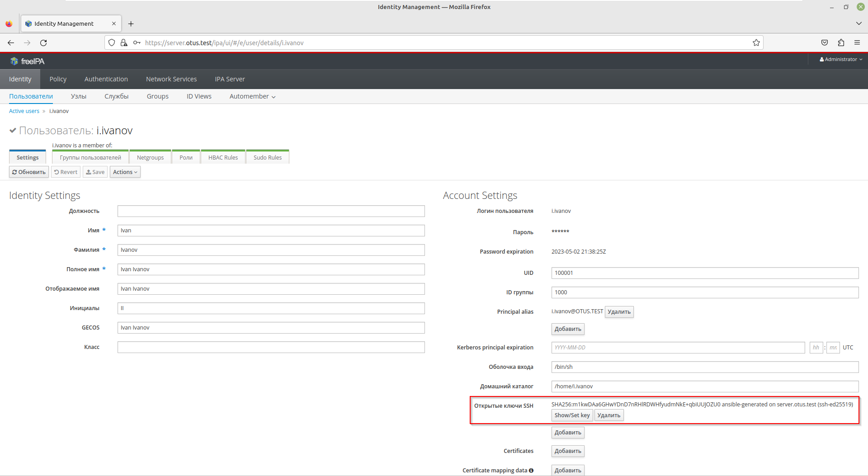Expand the Automember submenu

(x=252, y=96)
